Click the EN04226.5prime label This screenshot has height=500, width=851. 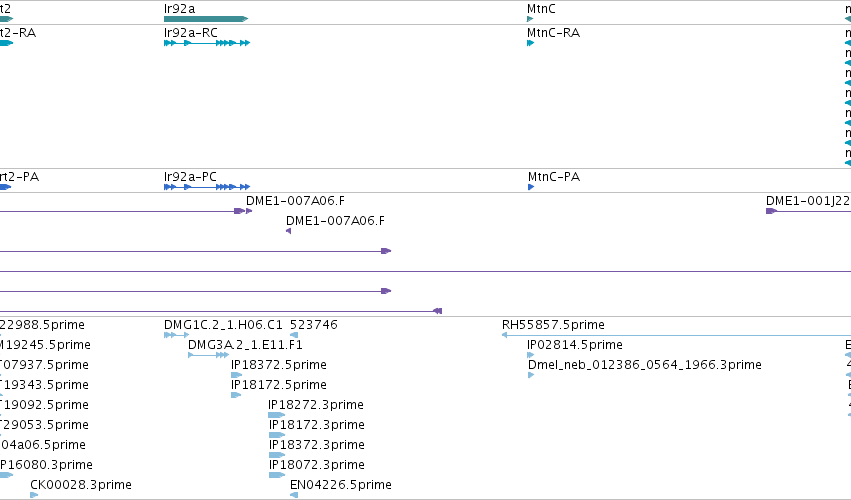[x=340, y=485]
